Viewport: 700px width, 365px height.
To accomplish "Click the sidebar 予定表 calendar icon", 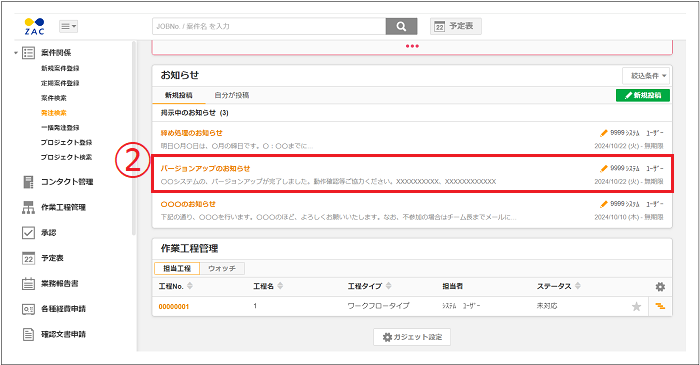I will click(28, 258).
